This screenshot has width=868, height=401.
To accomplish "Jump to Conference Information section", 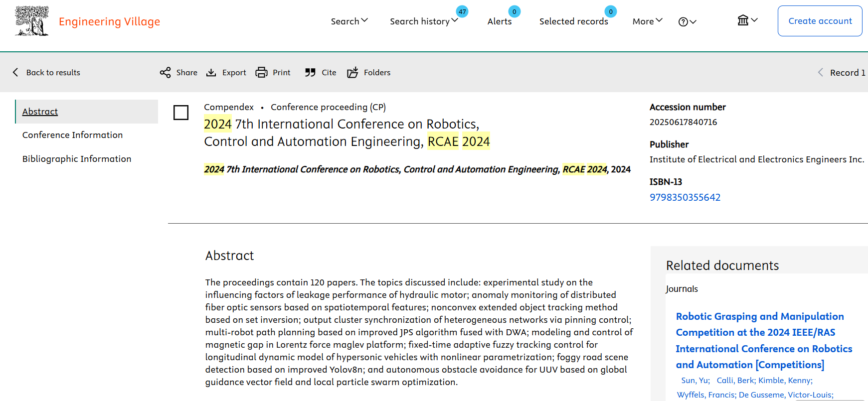I will (x=72, y=135).
